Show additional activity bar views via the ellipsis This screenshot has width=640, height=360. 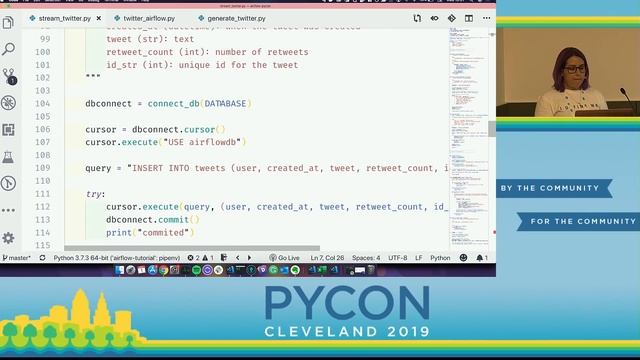point(8,210)
